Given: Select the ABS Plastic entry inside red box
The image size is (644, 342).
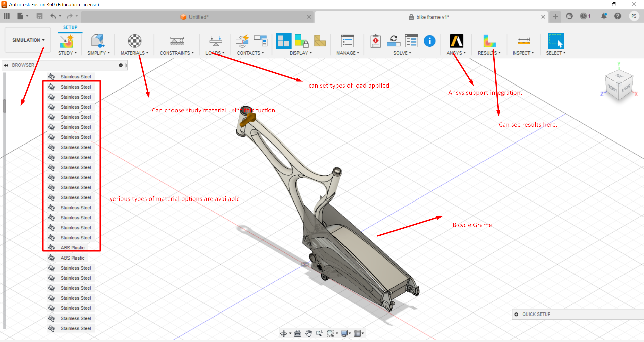Looking at the screenshot, I should pyautogui.click(x=73, y=248).
